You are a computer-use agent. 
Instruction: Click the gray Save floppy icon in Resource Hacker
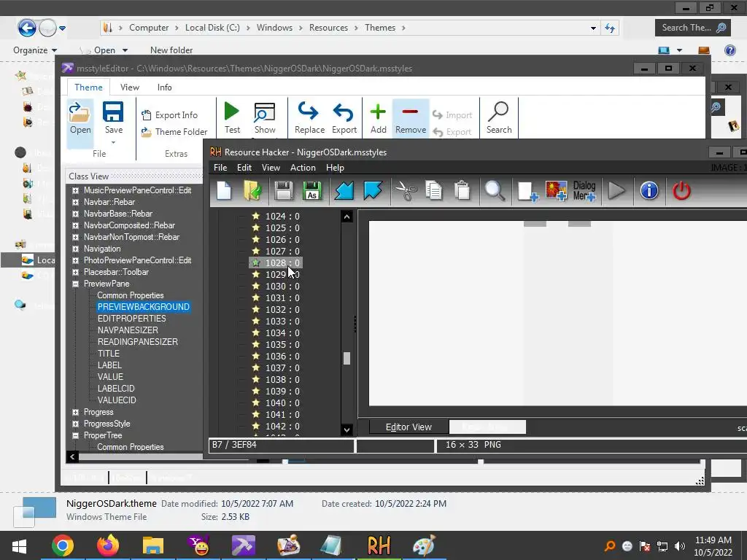(284, 191)
